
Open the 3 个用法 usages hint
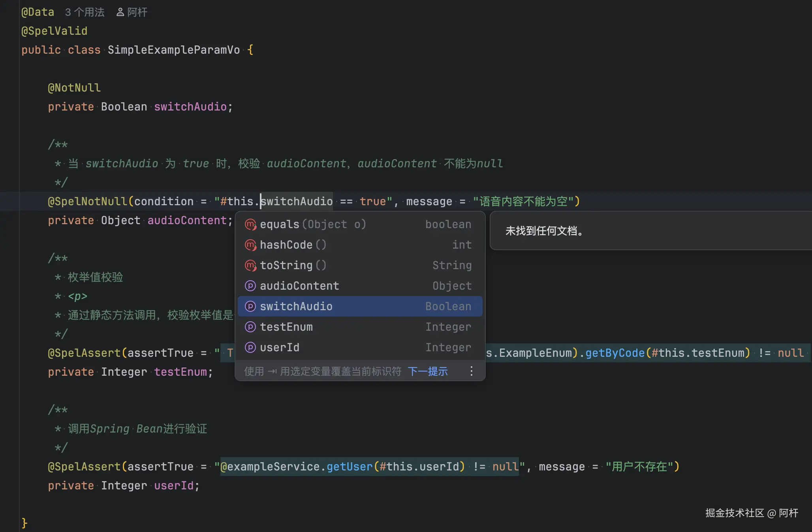coord(85,12)
